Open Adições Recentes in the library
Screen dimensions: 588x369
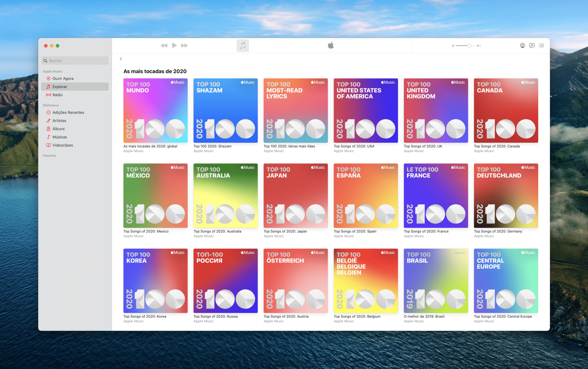pos(68,112)
